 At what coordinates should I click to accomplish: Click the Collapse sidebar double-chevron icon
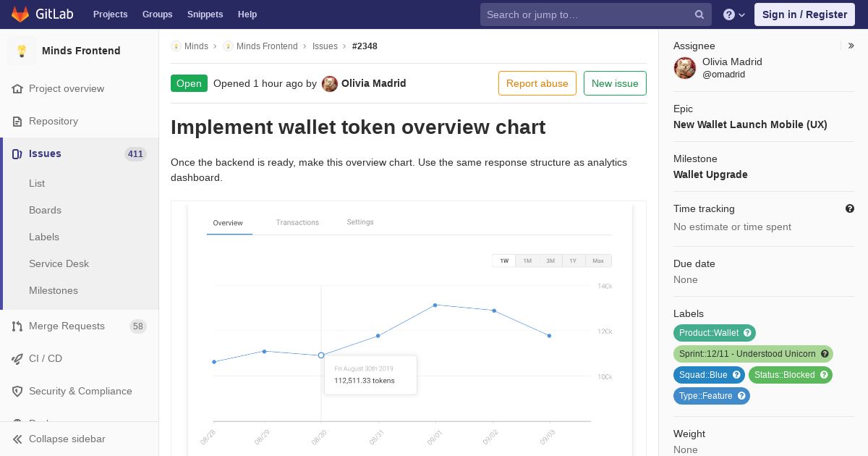17,439
